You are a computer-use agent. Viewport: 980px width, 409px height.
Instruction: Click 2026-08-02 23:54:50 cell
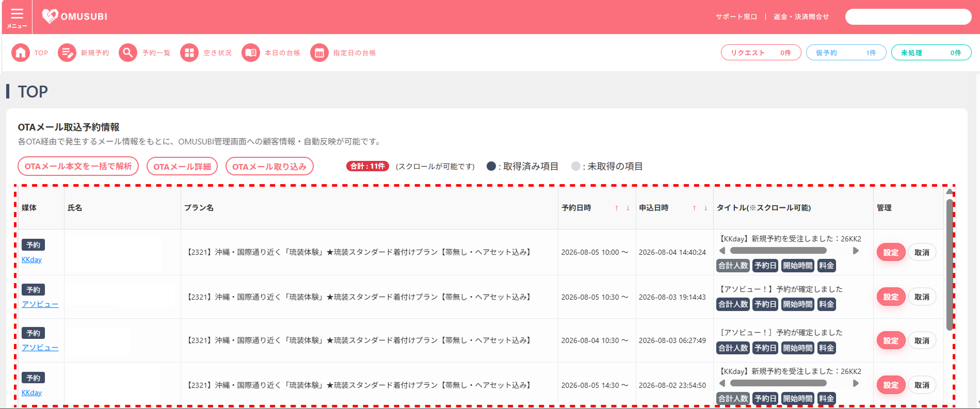click(x=672, y=385)
